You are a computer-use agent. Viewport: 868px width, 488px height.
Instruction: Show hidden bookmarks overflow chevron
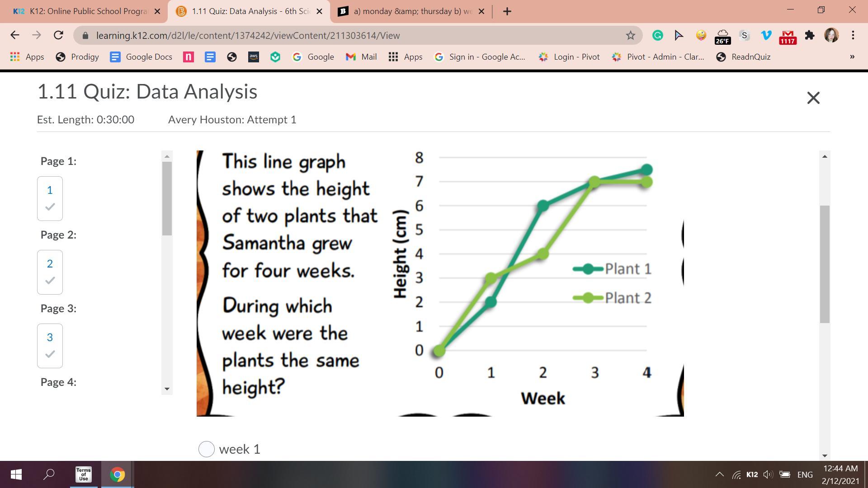(x=852, y=57)
